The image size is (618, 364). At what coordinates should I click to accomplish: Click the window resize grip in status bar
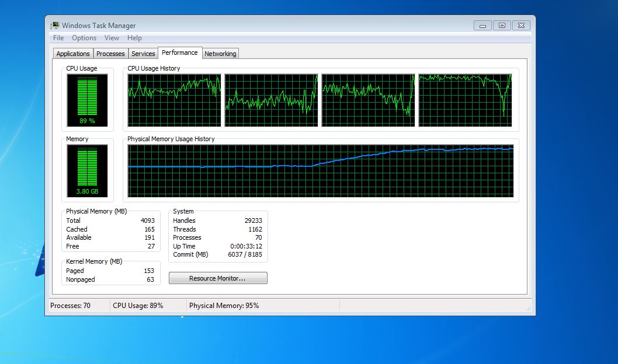pyautogui.click(x=528, y=308)
